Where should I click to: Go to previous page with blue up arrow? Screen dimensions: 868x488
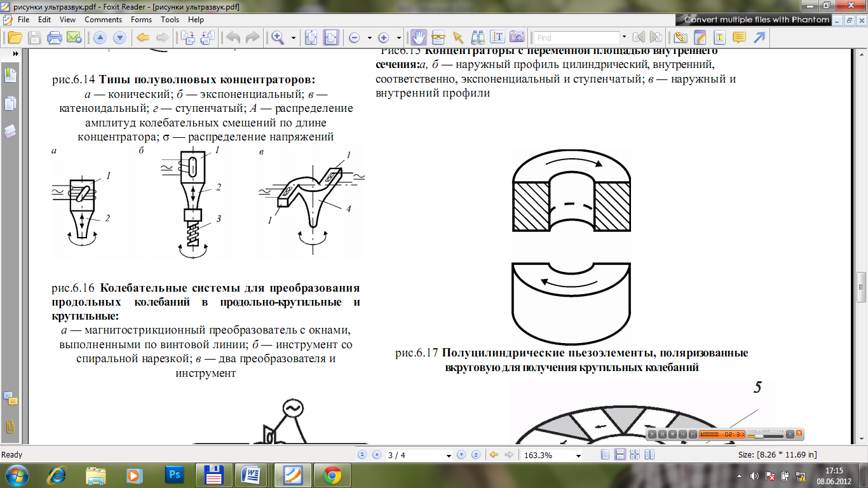pos(100,37)
